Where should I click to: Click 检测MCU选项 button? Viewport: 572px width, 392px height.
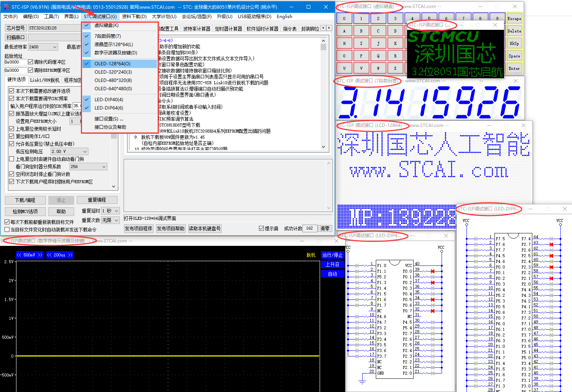[25, 211]
